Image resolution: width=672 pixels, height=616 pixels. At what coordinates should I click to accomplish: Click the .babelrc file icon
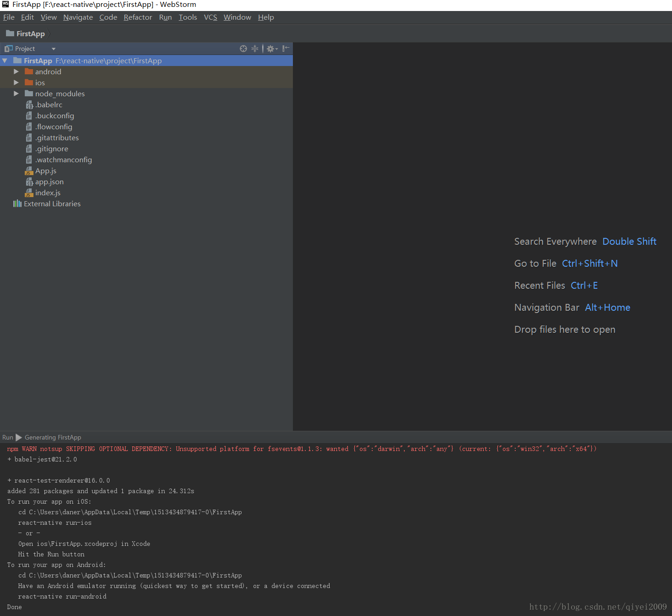click(x=29, y=105)
